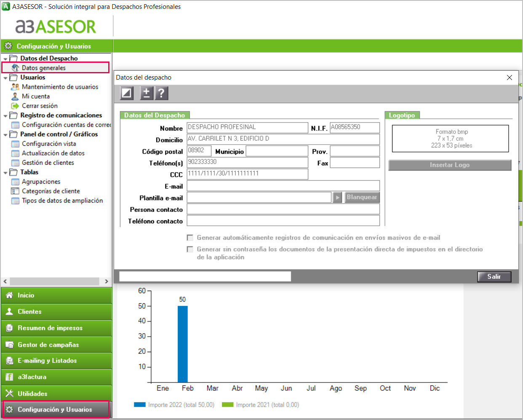This screenshot has width=523, height=420.
Task: Click the plus-minus toolbar icon
Action: click(147, 93)
